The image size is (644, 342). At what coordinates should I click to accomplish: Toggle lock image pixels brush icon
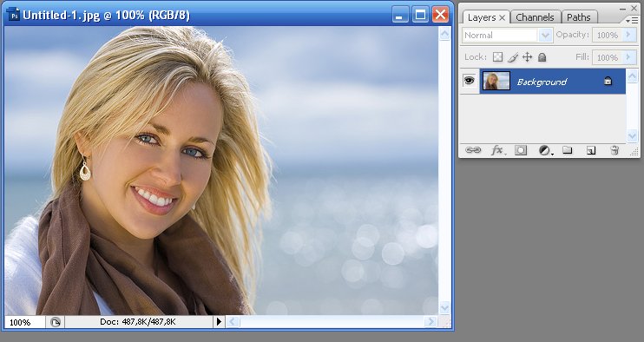click(513, 57)
